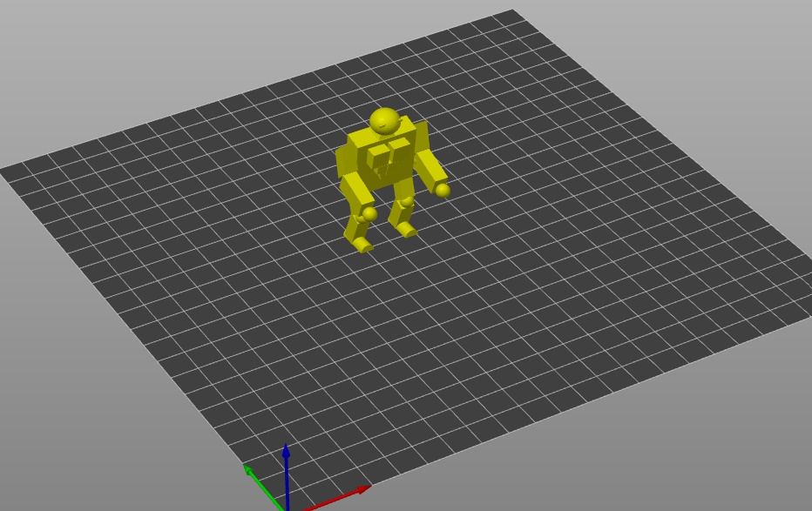Click the robot's foot nearest the viewer
Image resolution: width=812 pixels, height=511 pixels.
pos(362,245)
